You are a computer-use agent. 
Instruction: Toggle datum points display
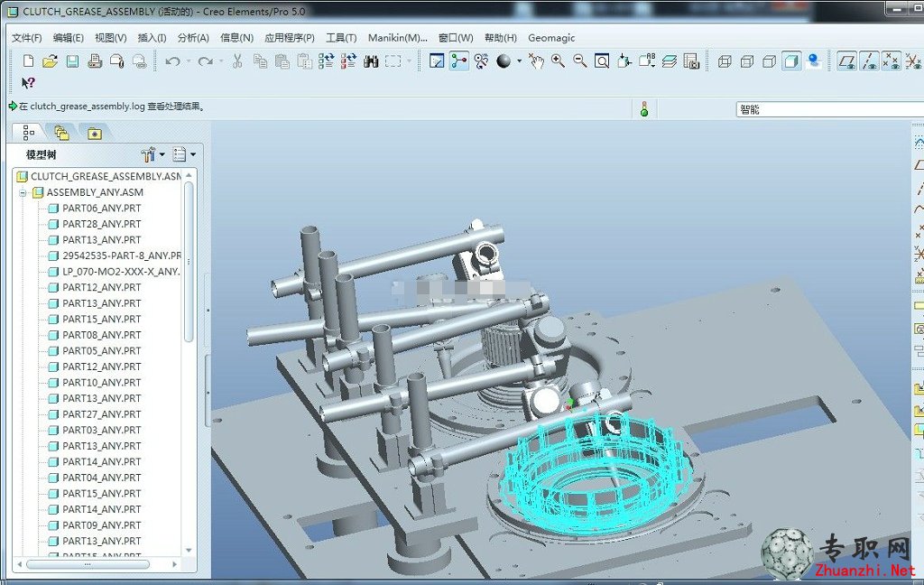(x=891, y=60)
